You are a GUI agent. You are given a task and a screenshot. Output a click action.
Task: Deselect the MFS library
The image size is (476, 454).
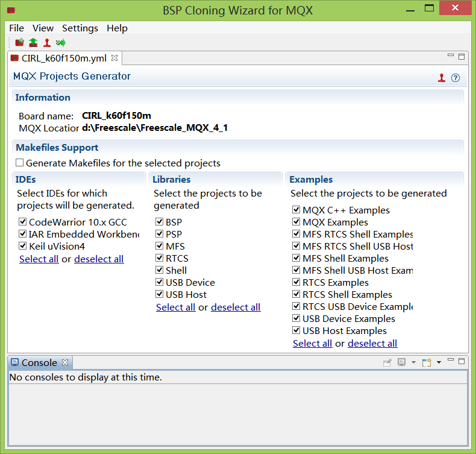[x=160, y=245]
